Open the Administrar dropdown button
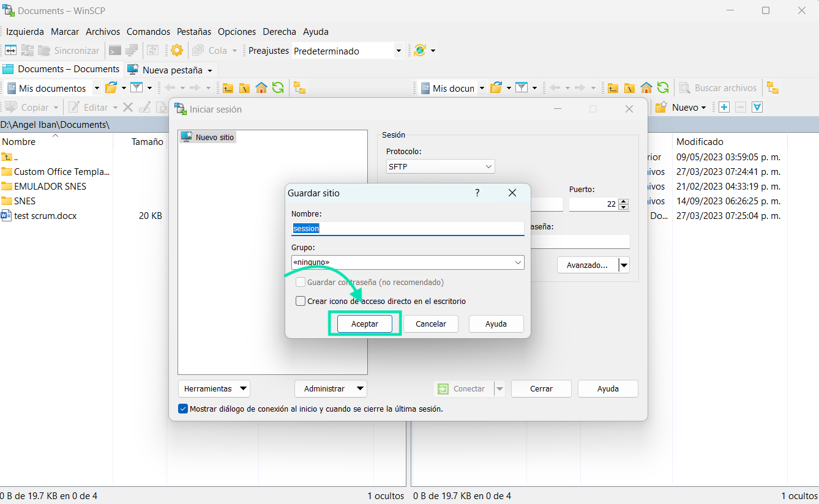Image resolution: width=819 pixels, height=504 pixels. click(x=331, y=388)
